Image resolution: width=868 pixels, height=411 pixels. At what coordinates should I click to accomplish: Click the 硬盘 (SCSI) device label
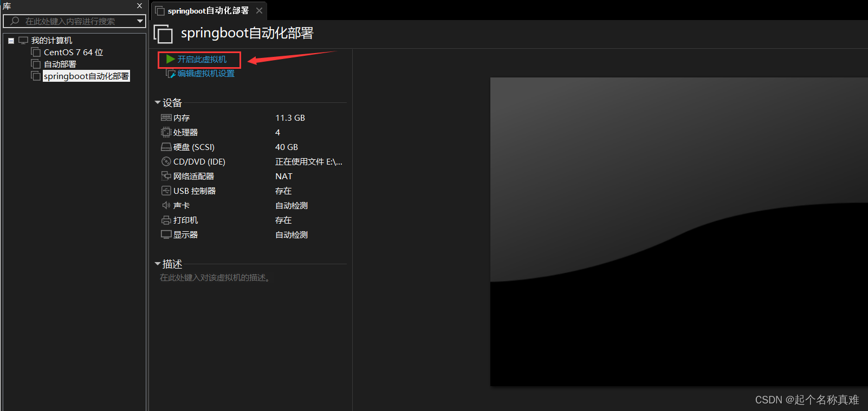tap(194, 147)
